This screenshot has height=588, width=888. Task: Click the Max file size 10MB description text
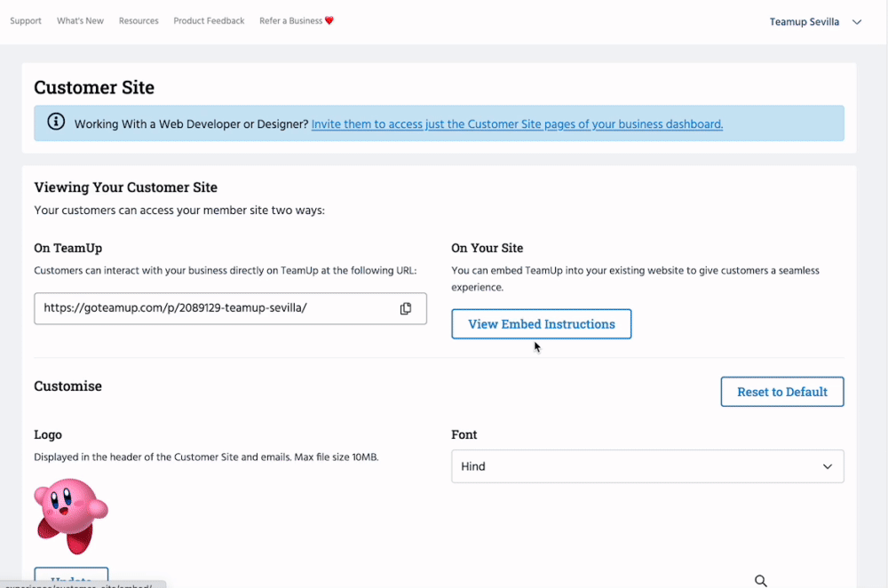click(x=206, y=457)
